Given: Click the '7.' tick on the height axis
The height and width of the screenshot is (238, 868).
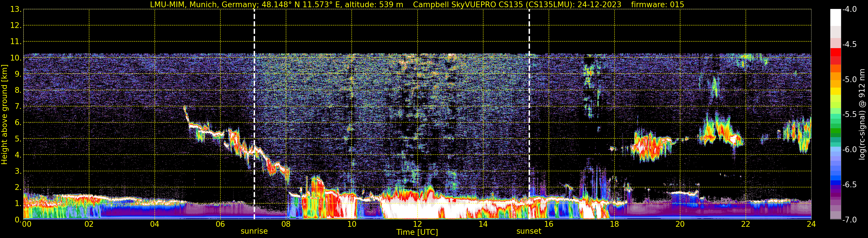Looking at the screenshot, I should (x=18, y=107).
